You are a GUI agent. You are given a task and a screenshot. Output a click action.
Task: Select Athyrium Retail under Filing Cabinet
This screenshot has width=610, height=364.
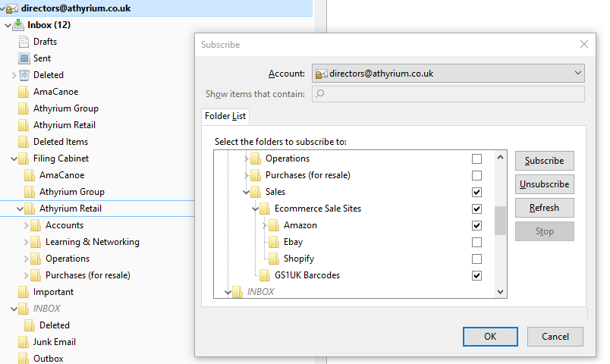(71, 209)
